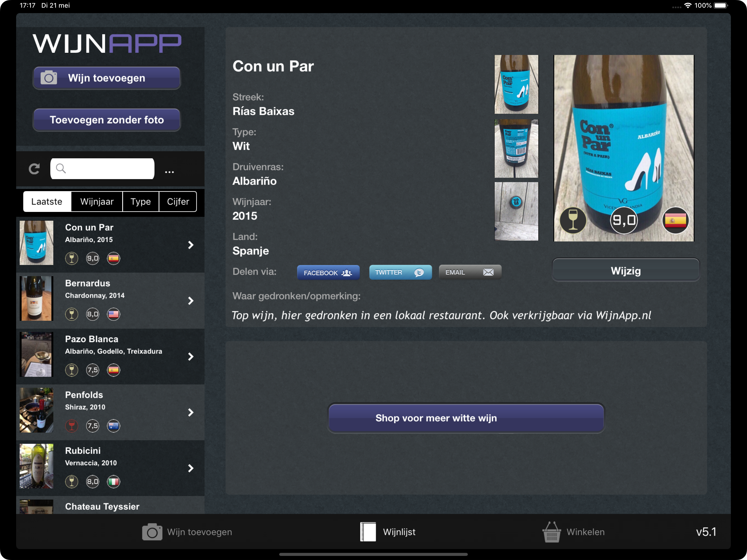Viewport: 747px width, 560px height.
Task: Tap the battery indicator in status bar
Action: 721,5
